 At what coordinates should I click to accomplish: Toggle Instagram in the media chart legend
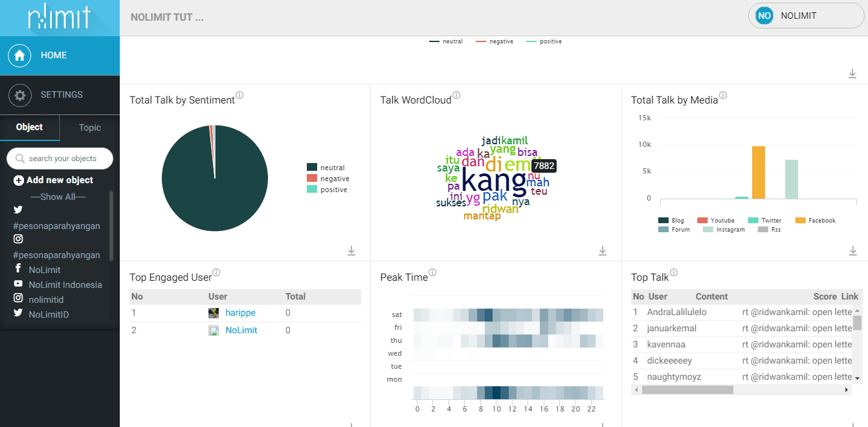(724, 230)
